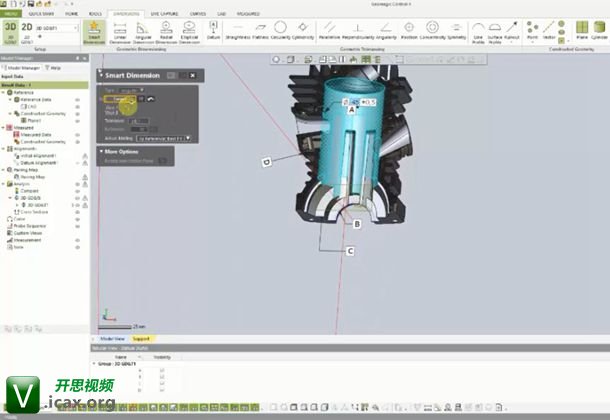Toggle visibility of Measured Data
Image resolution: width=610 pixels, height=420 pixels.
77,135
